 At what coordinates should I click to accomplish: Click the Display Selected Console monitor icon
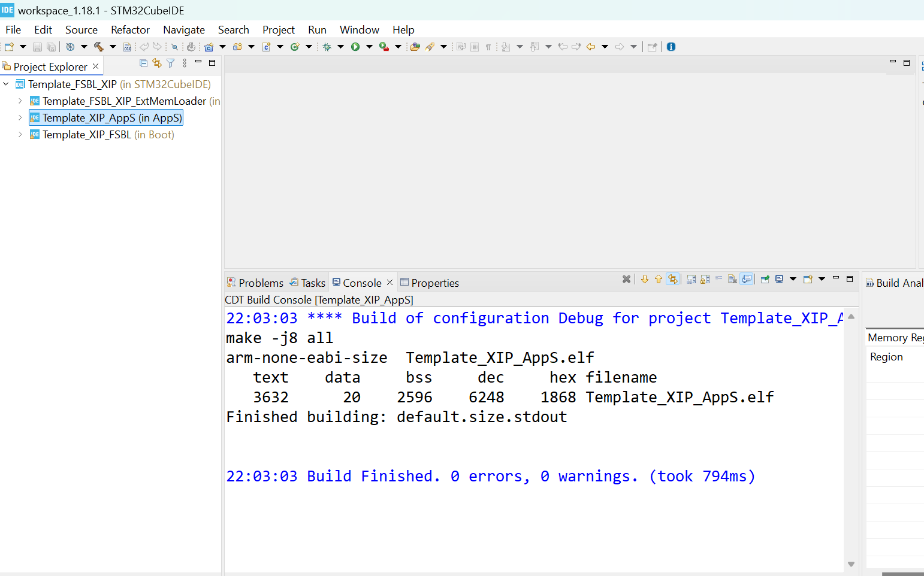pyautogui.click(x=779, y=279)
